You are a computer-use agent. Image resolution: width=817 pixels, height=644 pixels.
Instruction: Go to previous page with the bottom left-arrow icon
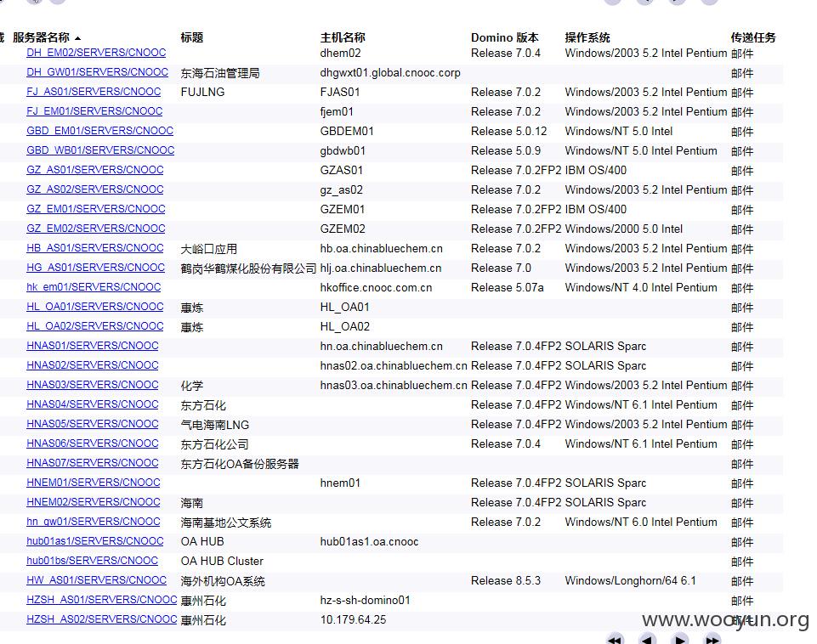pyautogui.click(x=647, y=639)
